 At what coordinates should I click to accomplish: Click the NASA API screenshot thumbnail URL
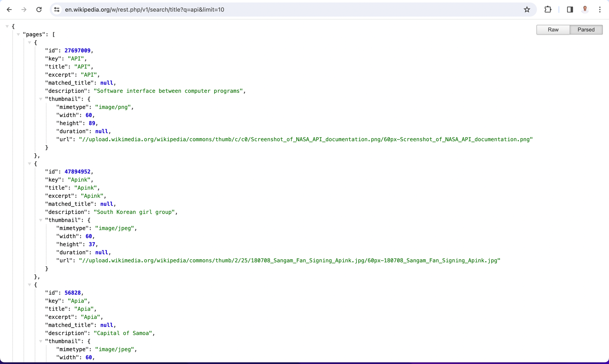[306, 139]
